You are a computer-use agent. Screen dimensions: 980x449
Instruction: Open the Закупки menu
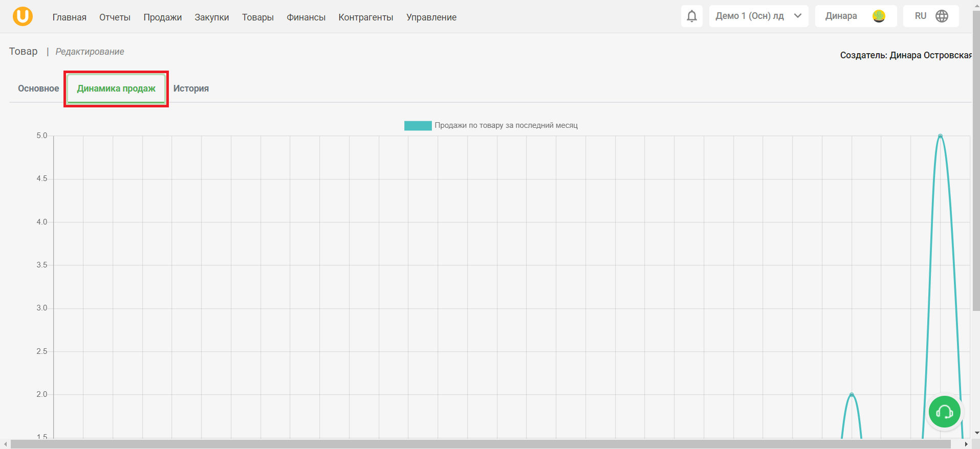coord(212,17)
